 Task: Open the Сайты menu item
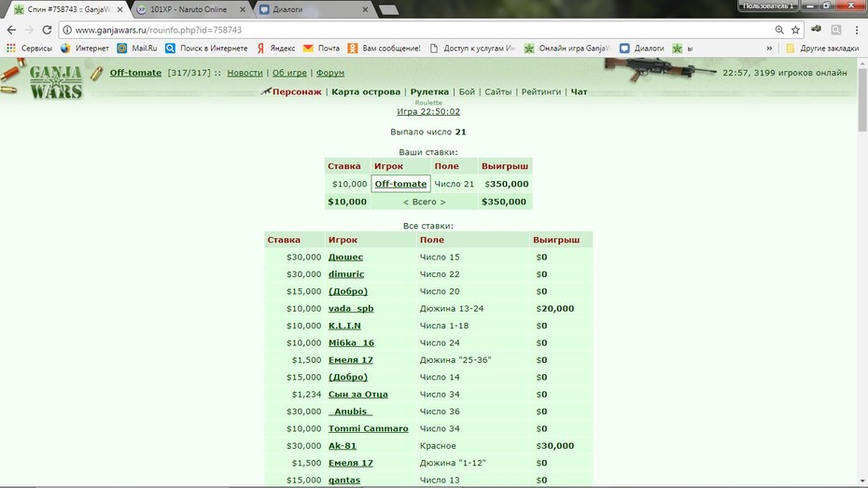click(498, 91)
